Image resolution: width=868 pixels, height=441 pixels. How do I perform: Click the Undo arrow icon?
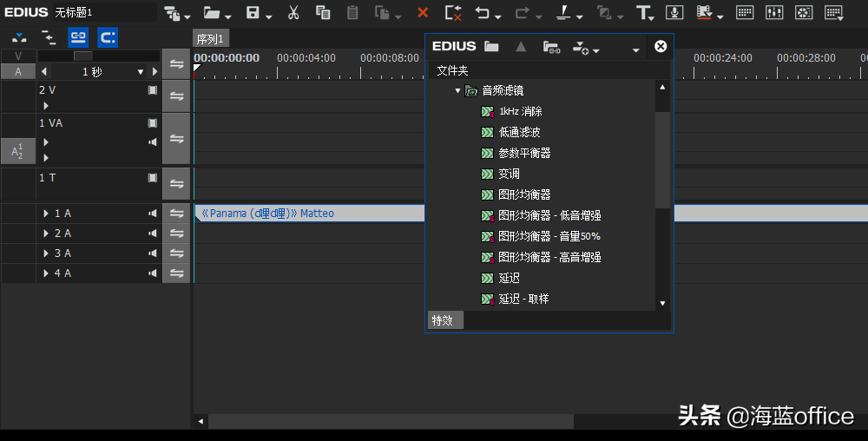483,12
